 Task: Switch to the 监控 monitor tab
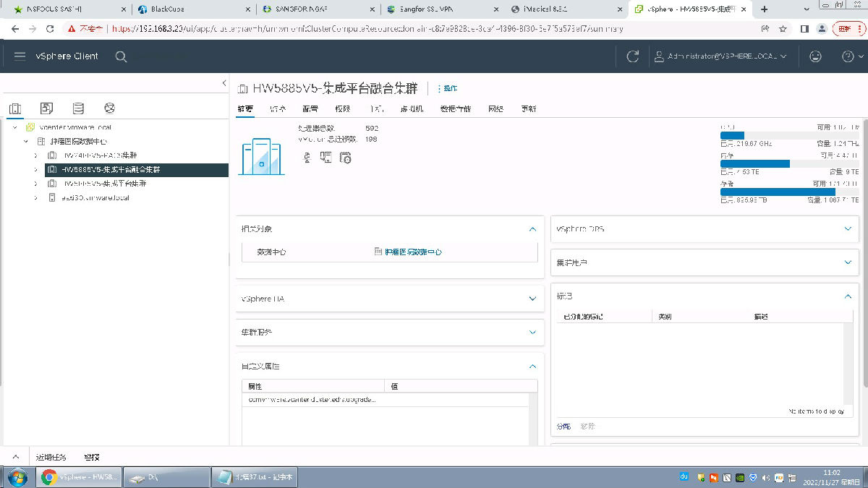pyautogui.click(x=278, y=109)
